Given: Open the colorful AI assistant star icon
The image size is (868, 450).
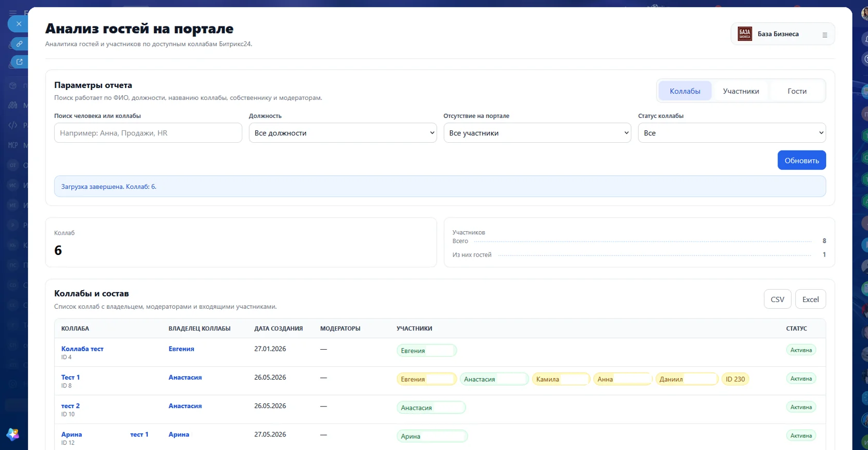Looking at the screenshot, I should [x=12, y=434].
